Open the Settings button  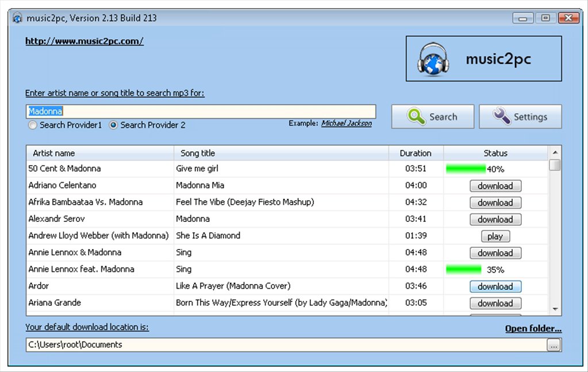coord(520,117)
